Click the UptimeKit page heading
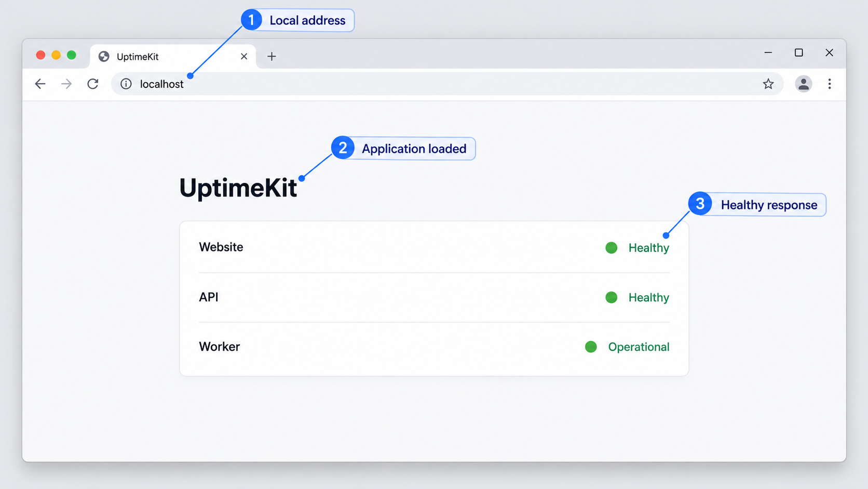The width and height of the screenshot is (868, 489). point(238,188)
